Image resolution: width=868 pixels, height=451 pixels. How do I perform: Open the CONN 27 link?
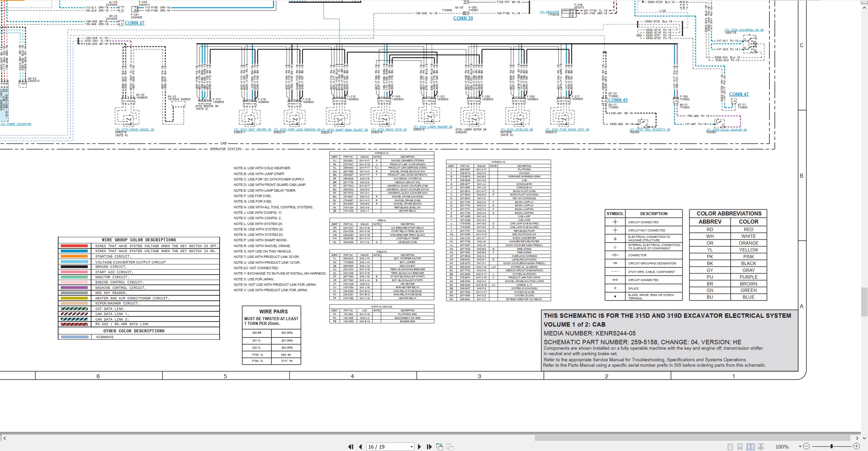pyautogui.click(x=135, y=23)
